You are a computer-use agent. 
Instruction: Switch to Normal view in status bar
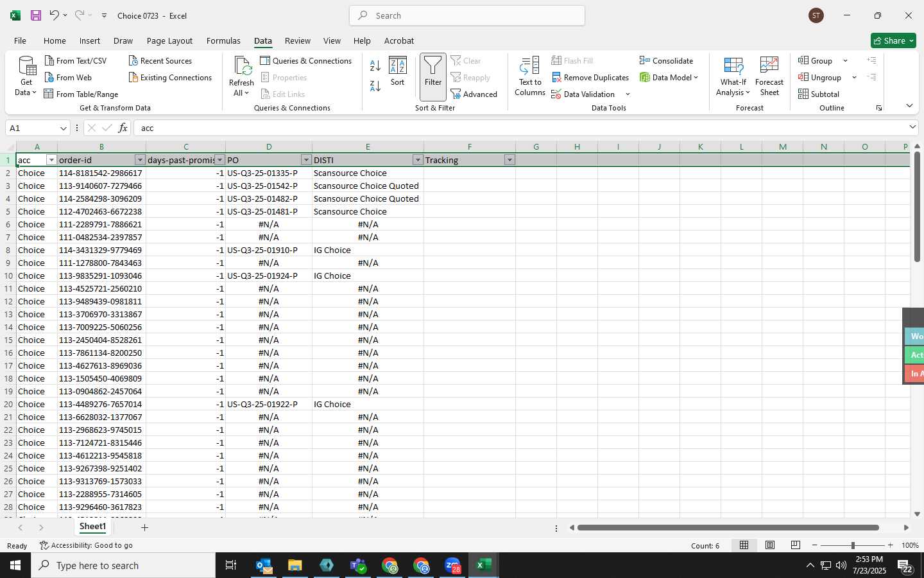click(x=744, y=545)
